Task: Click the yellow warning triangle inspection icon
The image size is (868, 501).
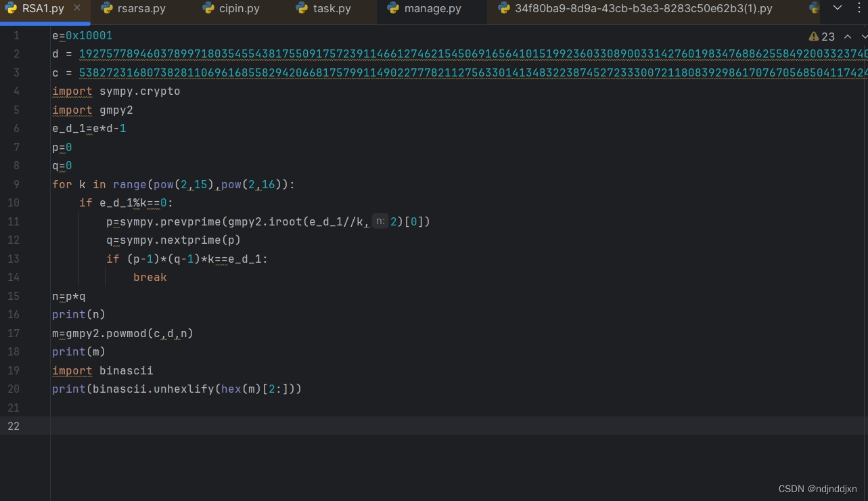Action: point(813,37)
